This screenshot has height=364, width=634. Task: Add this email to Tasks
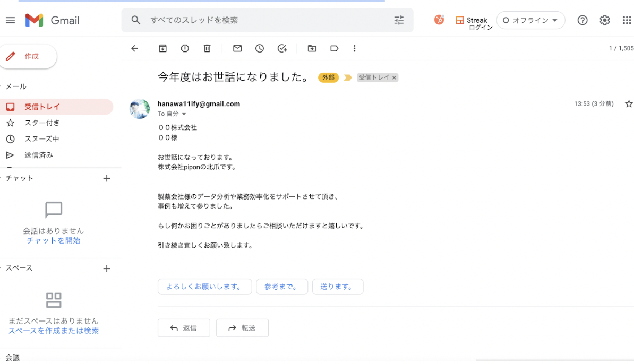coord(282,48)
